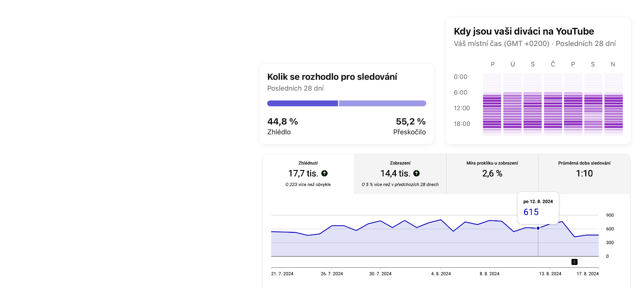
Task: Click the 13. 8. 2024 axis date label
Action: 550,274
